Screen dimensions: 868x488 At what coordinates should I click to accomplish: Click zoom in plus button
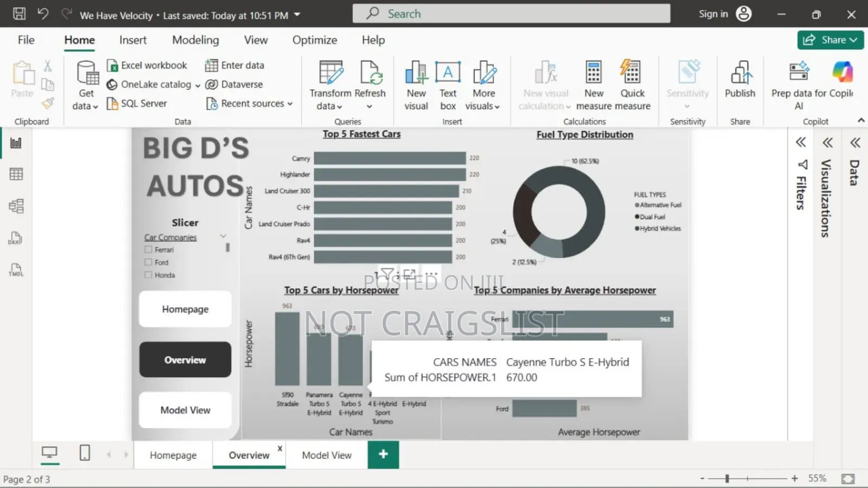point(795,478)
